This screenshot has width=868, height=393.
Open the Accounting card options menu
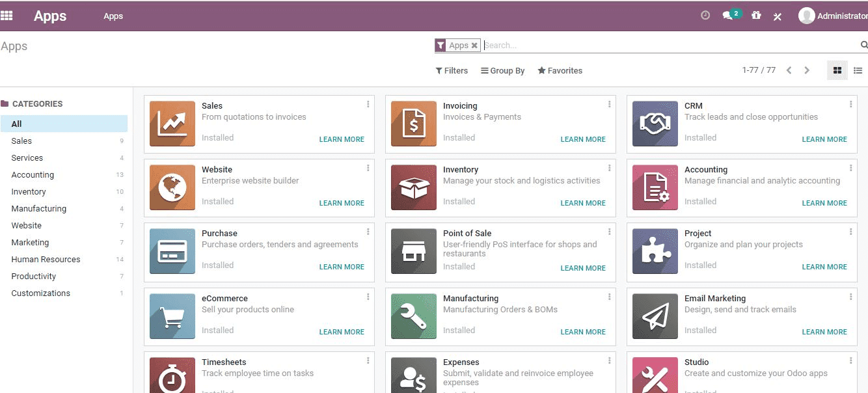850,168
